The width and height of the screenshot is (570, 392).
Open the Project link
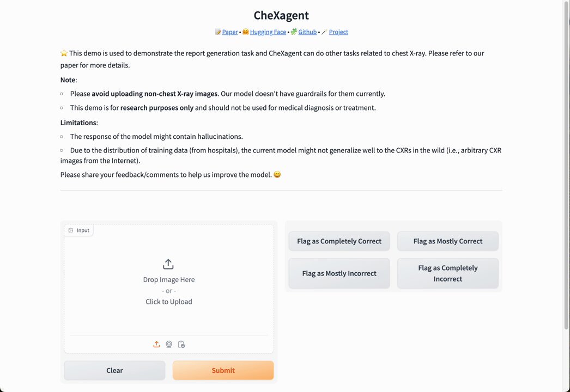pos(338,32)
